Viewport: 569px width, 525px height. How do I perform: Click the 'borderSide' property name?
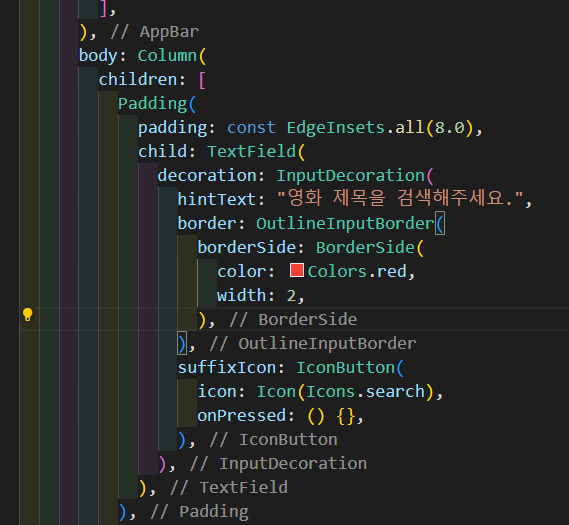pos(247,247)
